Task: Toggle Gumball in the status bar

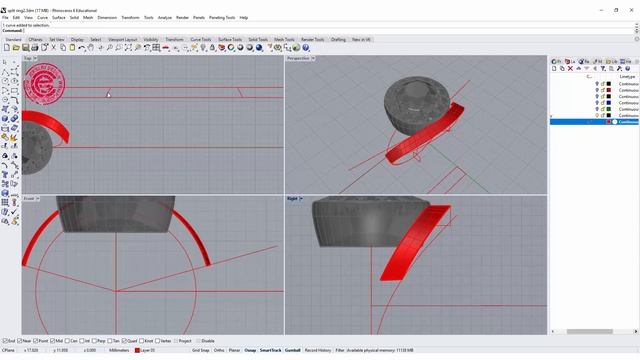Action: coord(293,350)
